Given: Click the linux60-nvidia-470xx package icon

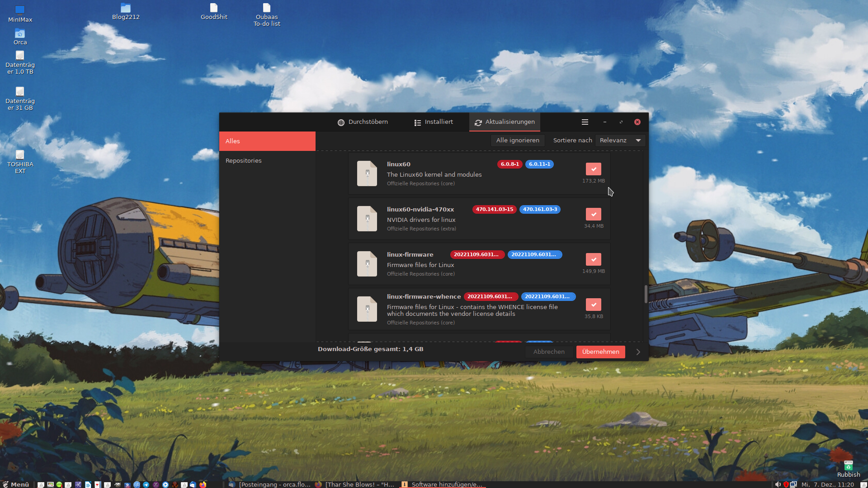Looking at the screenshot, I should pos(367,219).
